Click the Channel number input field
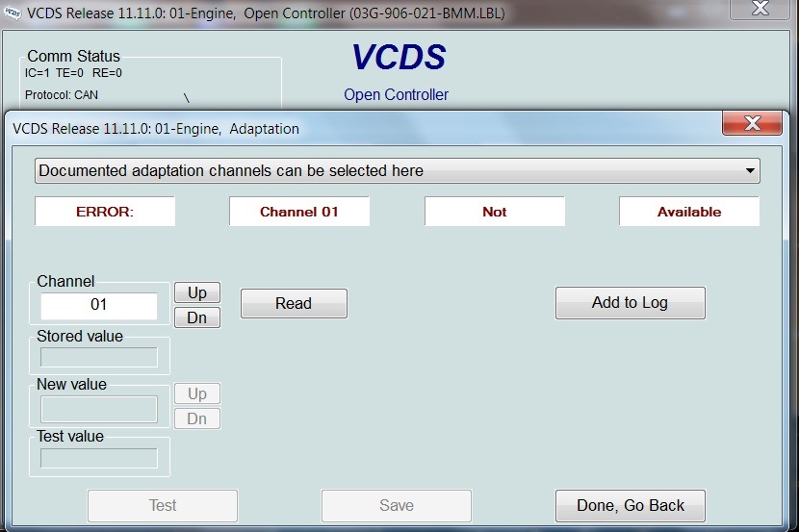Screen dimensions: 799x532 pos(98,306)
